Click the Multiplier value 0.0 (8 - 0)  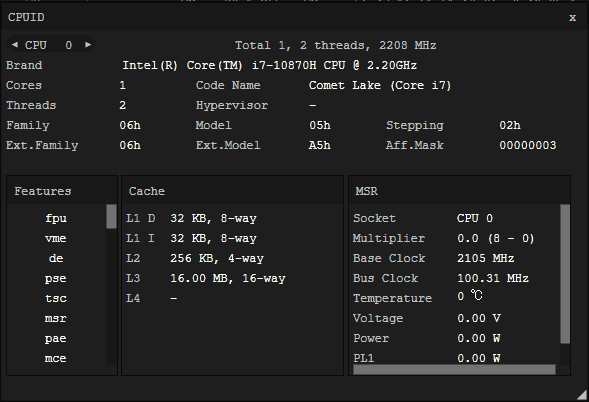(495, 239)
